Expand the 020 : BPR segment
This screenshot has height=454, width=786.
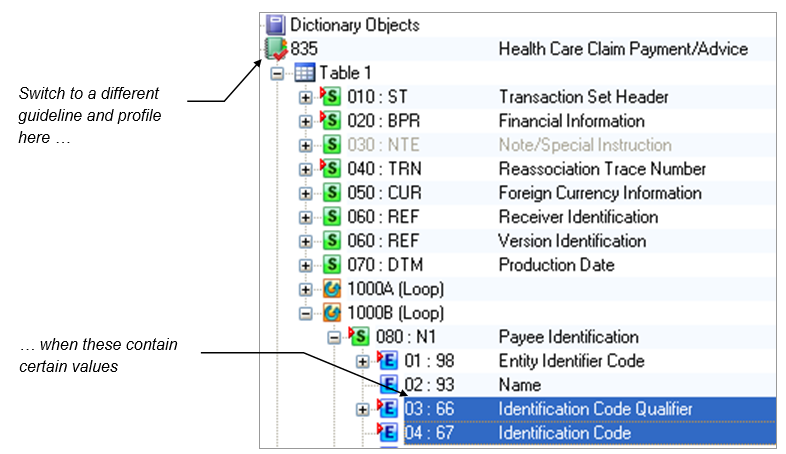306,121
